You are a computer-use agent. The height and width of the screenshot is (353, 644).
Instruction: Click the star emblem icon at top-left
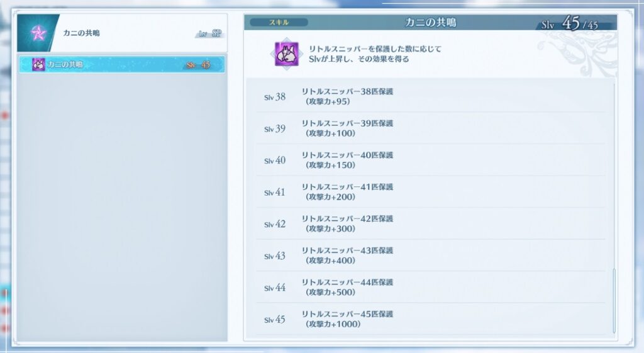36,33
